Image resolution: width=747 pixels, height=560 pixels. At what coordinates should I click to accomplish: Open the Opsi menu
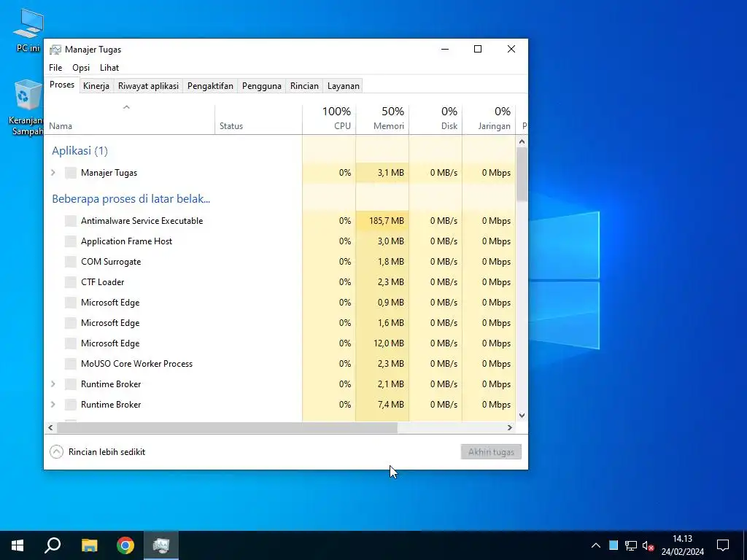[x=81, y=68]
